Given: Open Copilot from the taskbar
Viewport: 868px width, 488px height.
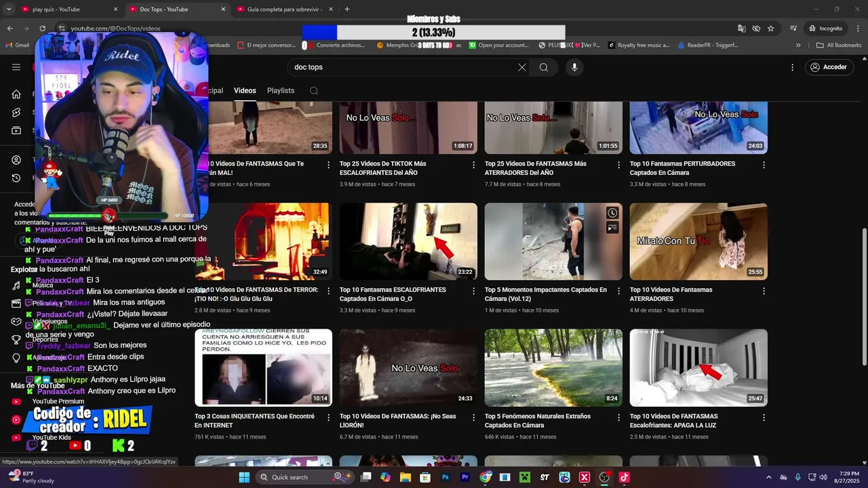Looking at the screenshot, I should (x=386, y=477).
